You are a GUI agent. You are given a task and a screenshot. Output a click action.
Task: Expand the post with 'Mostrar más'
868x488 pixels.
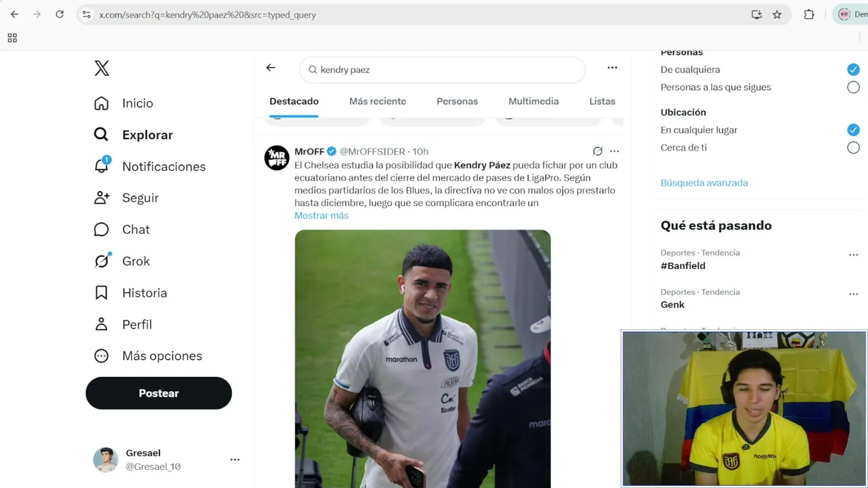pyautogui.click(x=321, y=216)
